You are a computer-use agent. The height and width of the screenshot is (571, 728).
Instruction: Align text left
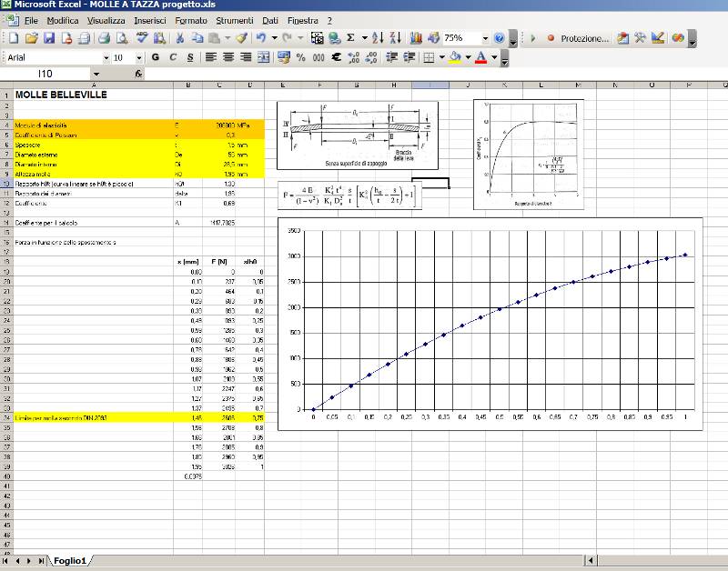pos(211,57)
